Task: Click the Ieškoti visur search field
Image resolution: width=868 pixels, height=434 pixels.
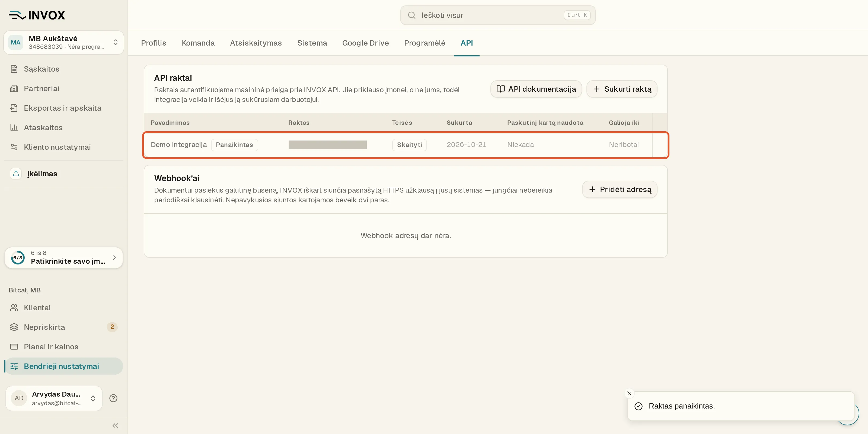Action: pyautogui.click(x=498, y=15)
